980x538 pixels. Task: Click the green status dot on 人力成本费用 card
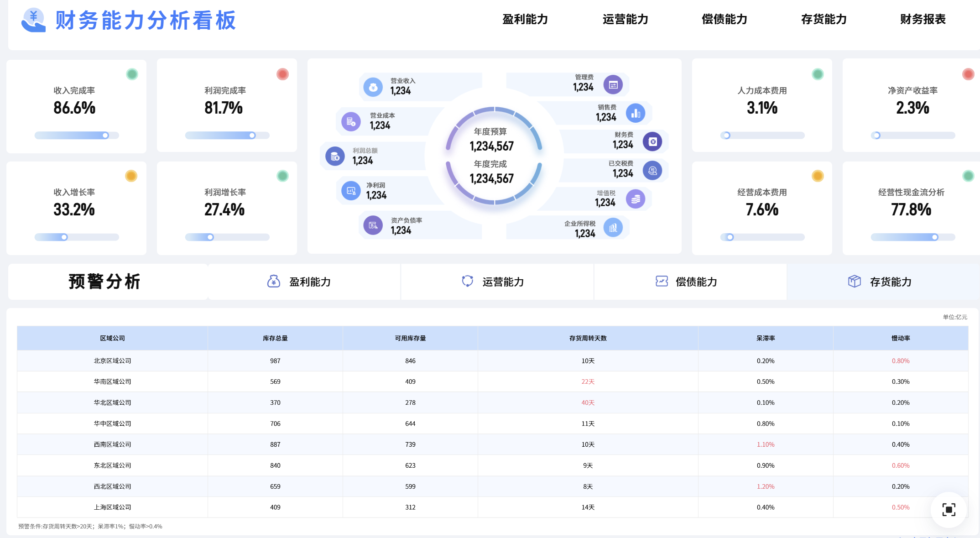818,74
